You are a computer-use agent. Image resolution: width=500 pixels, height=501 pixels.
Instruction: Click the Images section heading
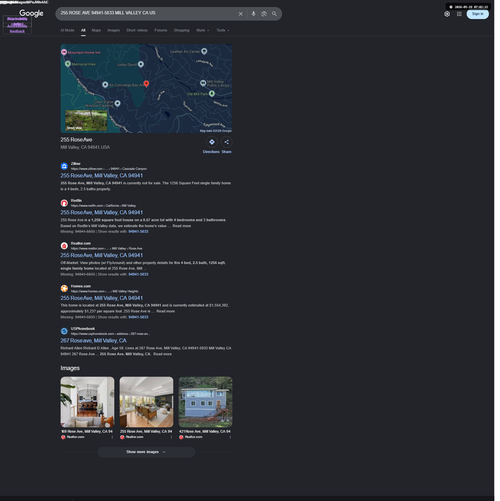pos(70,368)
